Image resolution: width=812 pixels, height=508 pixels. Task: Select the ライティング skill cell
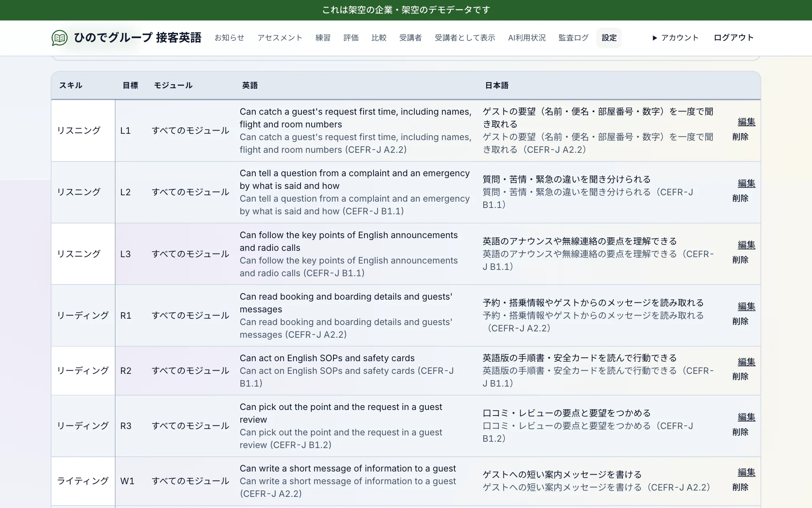(83, 481)
